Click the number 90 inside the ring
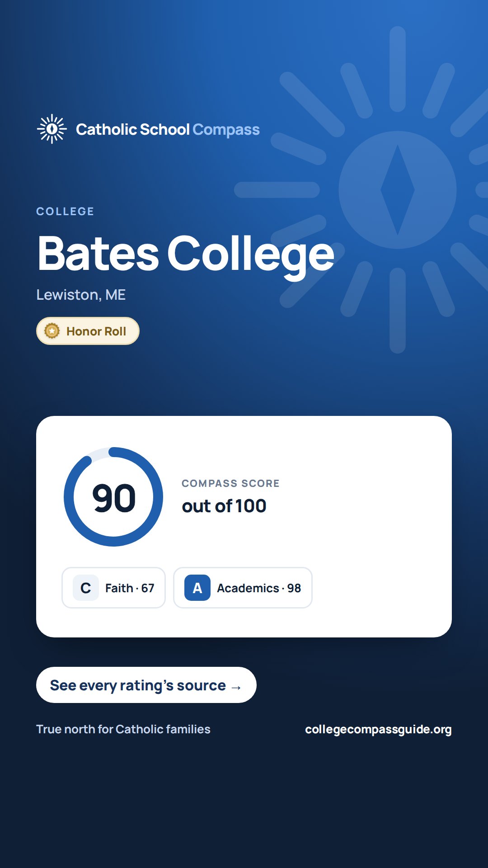The image size is (488, 868). [x=114, y=498]
